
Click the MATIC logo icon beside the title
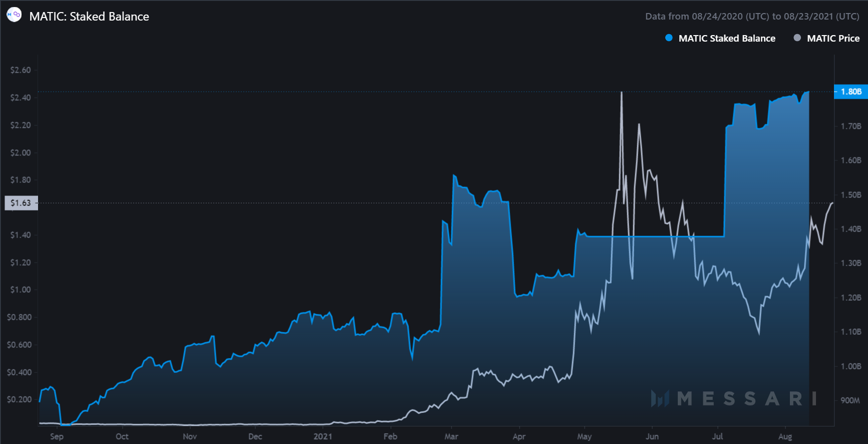(x=14, y=15)
